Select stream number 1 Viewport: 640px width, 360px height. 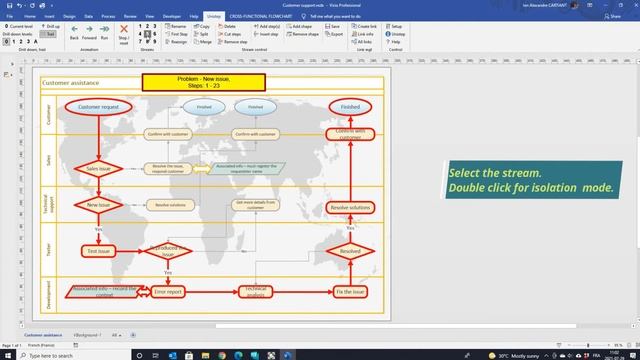[x=140, y=26]
